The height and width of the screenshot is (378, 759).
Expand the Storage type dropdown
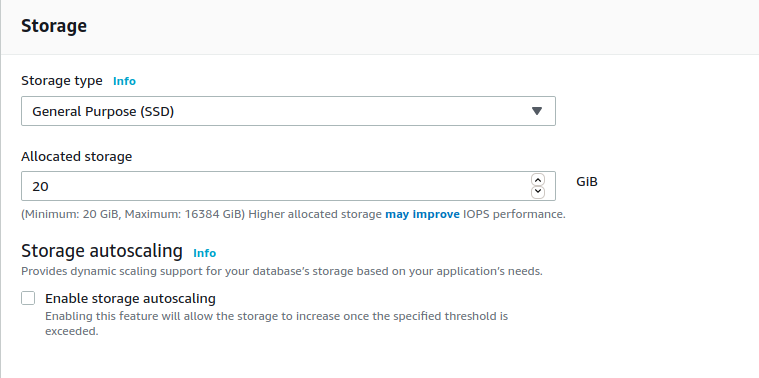click(288, 111)
